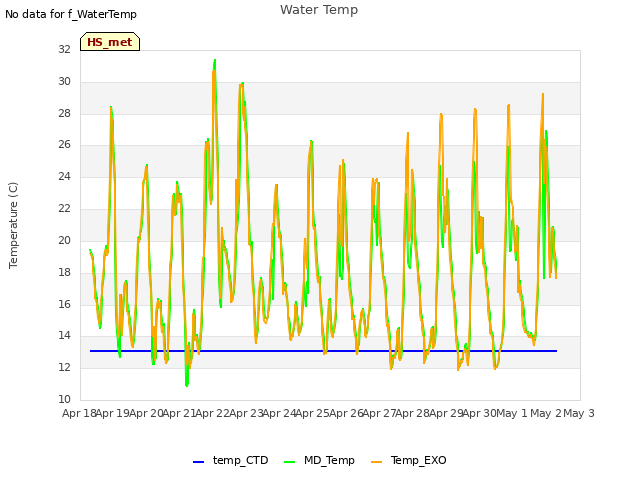Toggle the temp_CTD legend entry
Screen dimensions: 640x480
(230, 460)
